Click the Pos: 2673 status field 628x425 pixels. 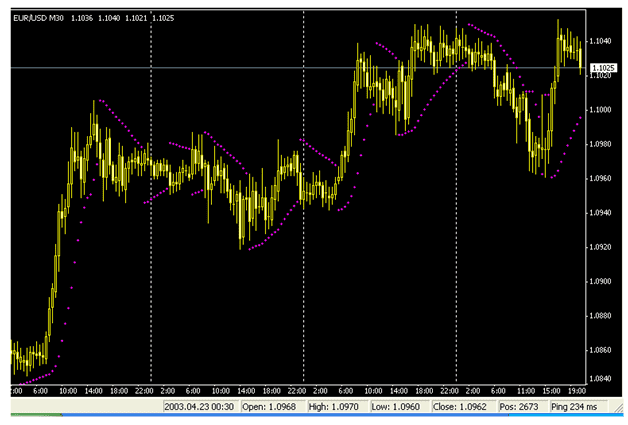[521, 407]
